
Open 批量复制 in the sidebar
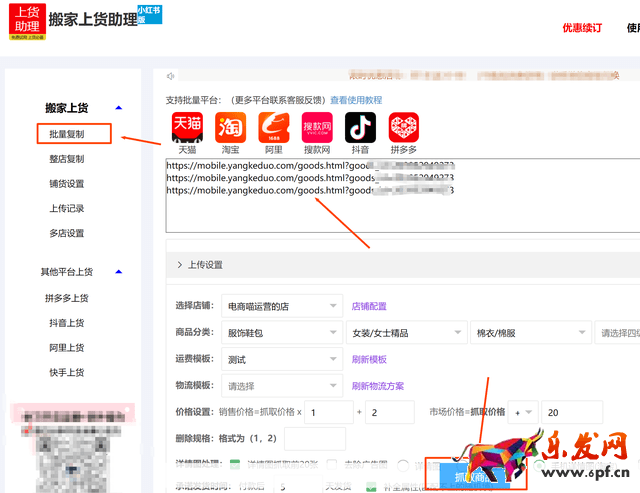(67, 133)
